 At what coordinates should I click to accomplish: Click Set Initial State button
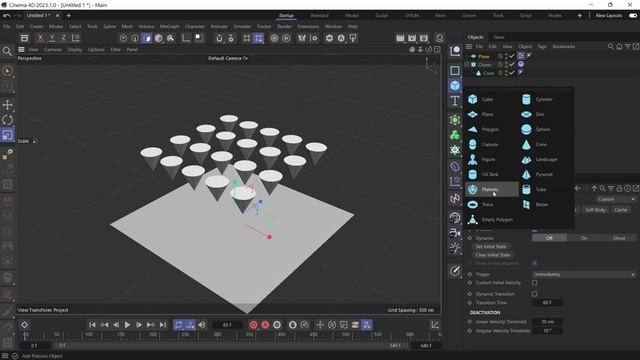[490, 247]
